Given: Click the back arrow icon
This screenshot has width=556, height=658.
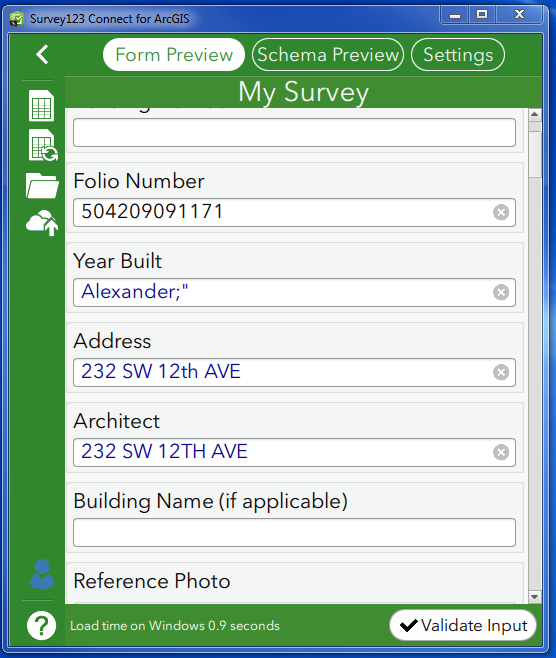Looking at the screenshot, I should point(42,55).
